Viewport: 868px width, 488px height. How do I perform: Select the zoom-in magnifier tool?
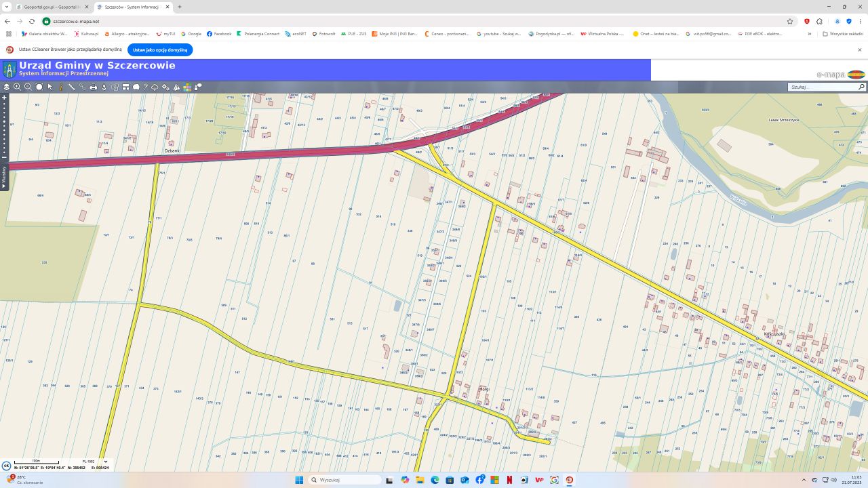17,87
